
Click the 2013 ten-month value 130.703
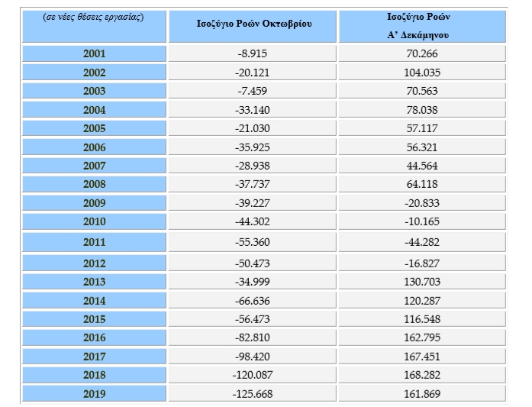421,282
